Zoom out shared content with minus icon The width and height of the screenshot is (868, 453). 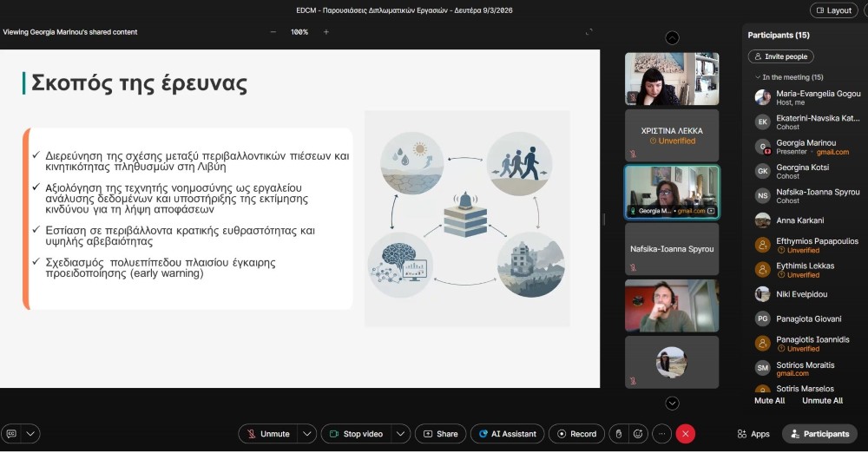pos(273,32)
